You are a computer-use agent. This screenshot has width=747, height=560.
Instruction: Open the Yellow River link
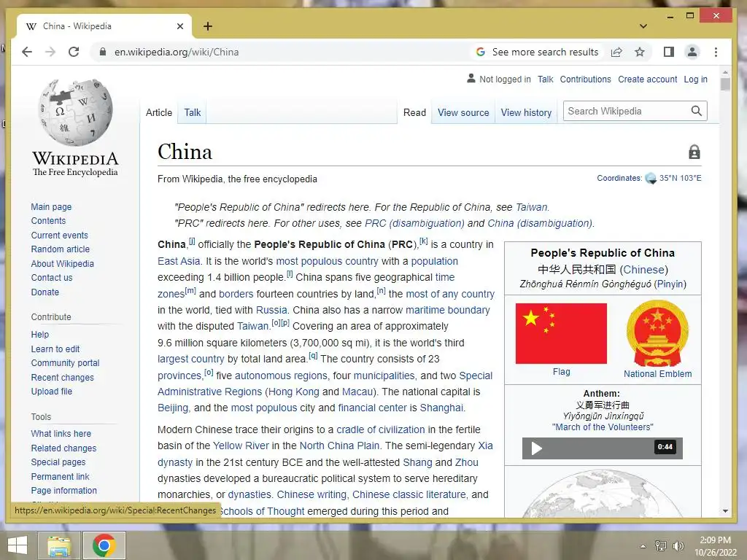click(x=241, y=446)
